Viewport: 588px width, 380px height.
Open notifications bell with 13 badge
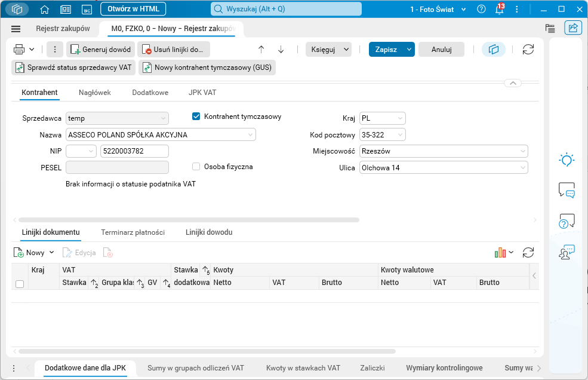coord(500,9)
